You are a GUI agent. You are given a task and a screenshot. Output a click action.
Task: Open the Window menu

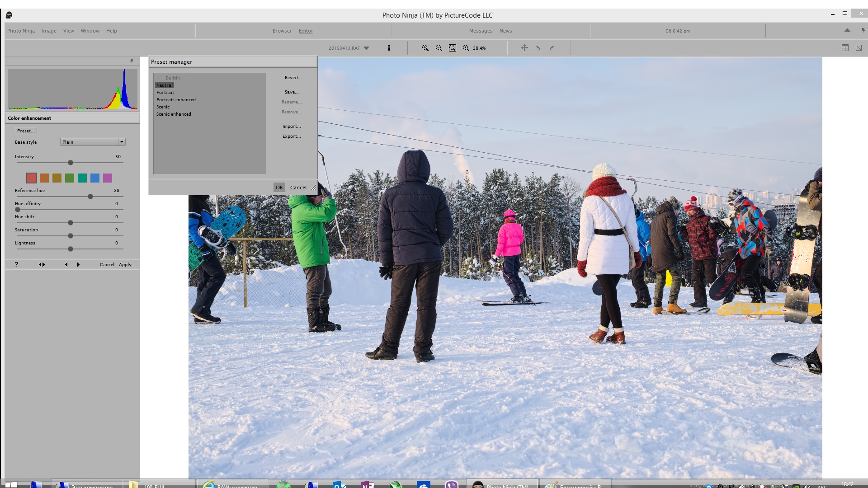90,31
